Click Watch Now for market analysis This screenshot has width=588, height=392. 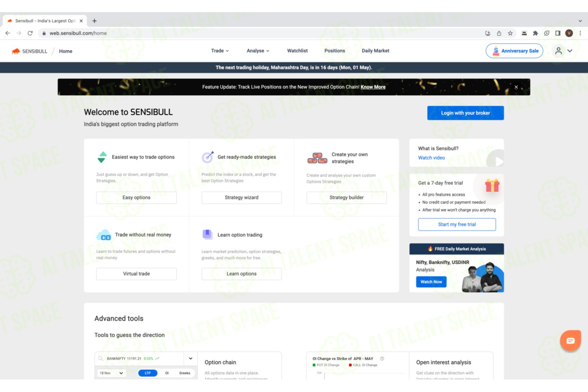coord(431,282)
